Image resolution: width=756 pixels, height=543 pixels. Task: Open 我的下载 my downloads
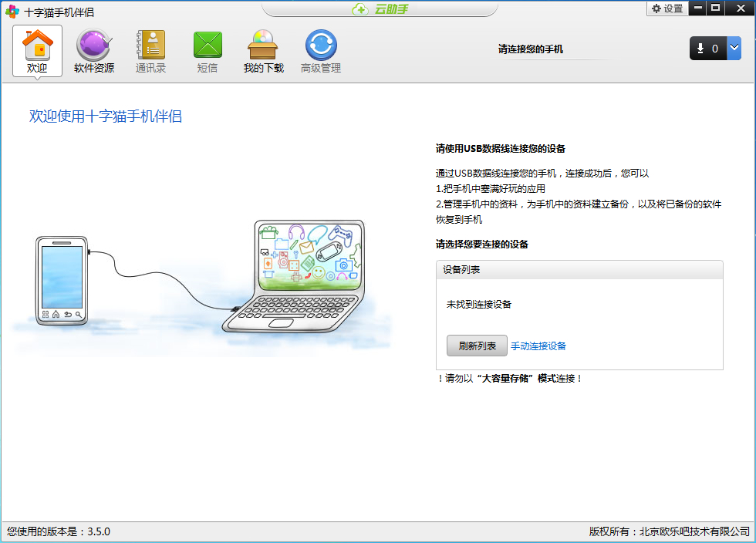click(x=263, y=51)
